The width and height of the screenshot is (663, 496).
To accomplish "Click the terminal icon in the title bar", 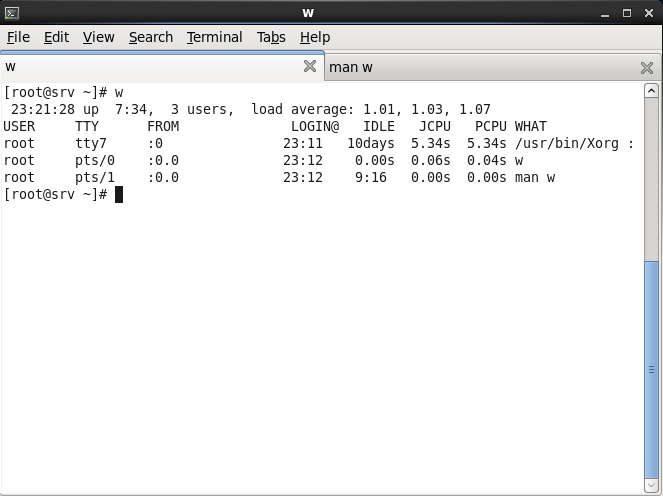I will (12, 13).
